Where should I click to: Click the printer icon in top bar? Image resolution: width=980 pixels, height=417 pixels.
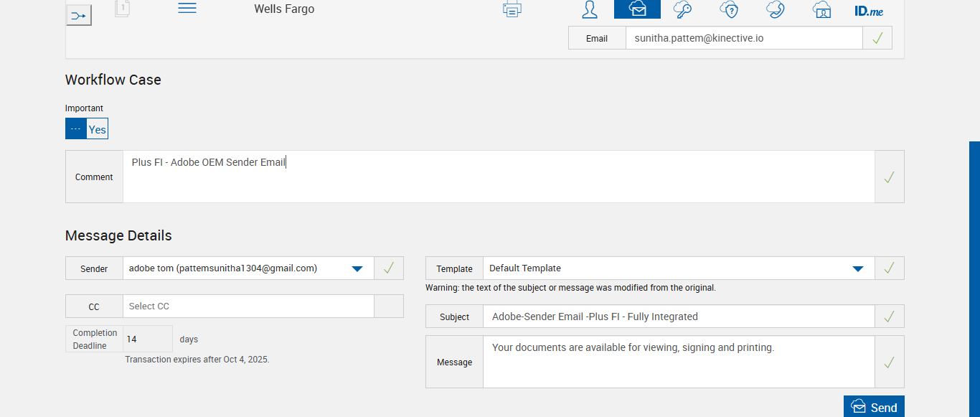(x=512, y=9)
